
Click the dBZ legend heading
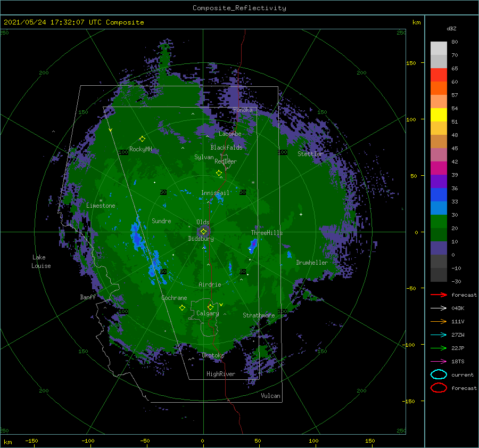pos(451,29)
